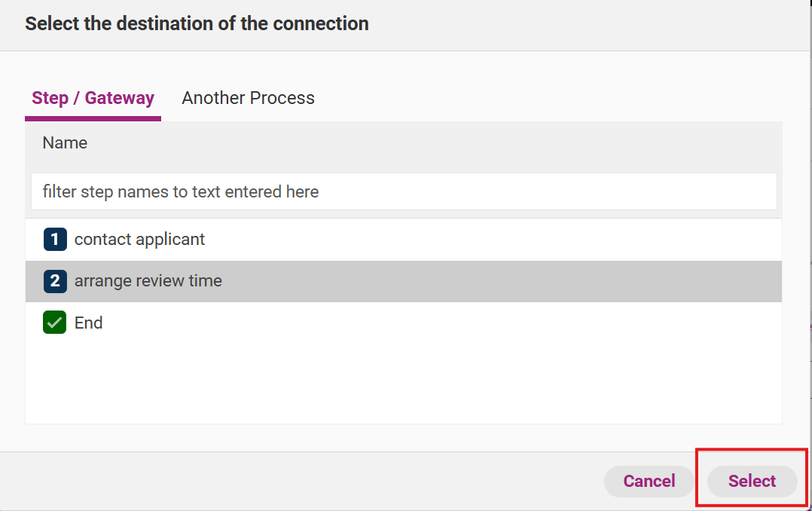Focus the filter step names field
The height and width of the screenshot is (511, 812).
(x=403, y=191)
